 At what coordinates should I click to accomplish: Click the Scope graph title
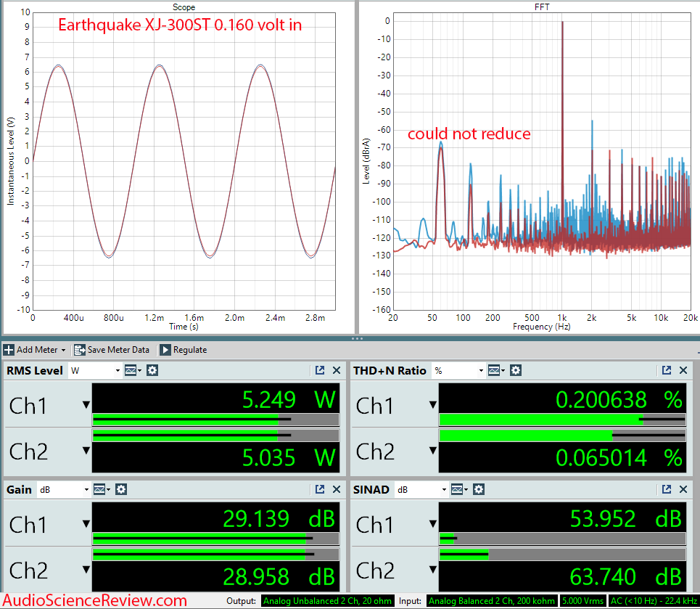click(184, 7)
